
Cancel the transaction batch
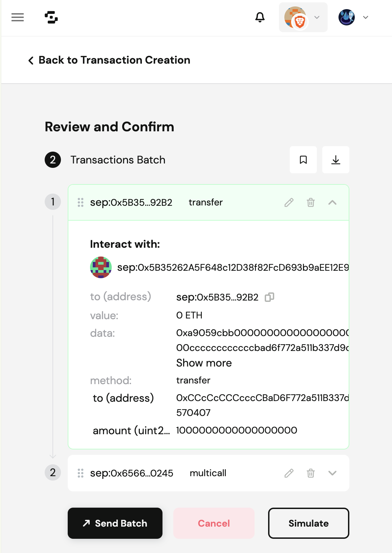coord(214,523)
